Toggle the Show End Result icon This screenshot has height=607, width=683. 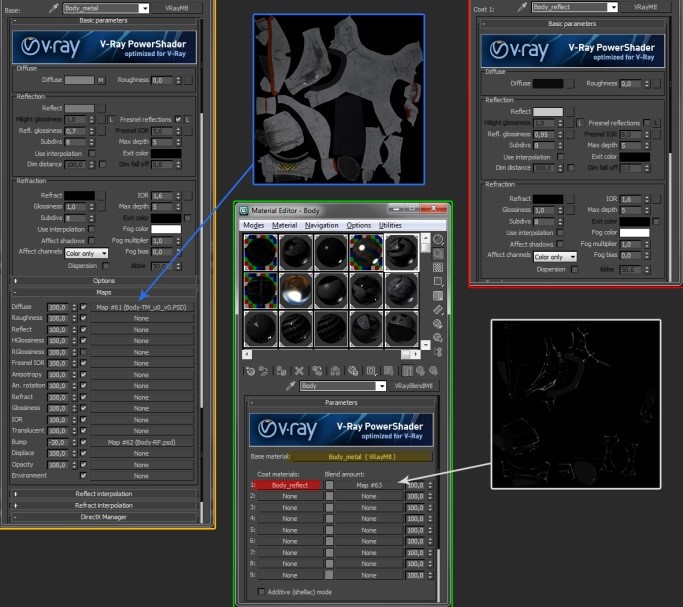[407, 371]
